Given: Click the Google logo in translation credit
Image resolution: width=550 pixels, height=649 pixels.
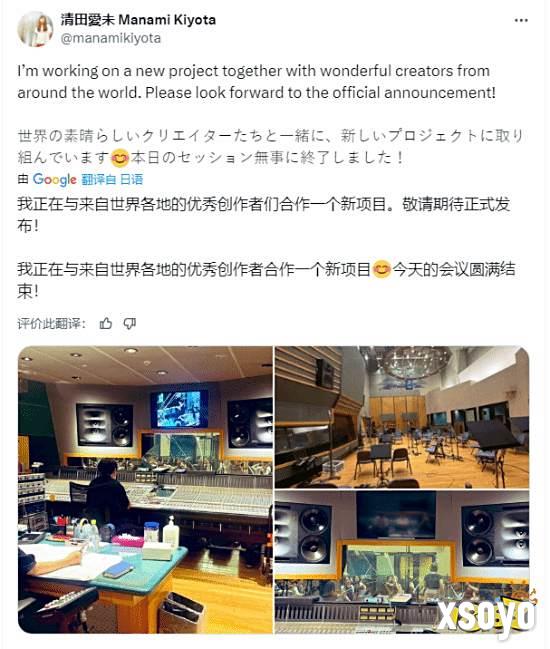Looking at the screenshot, I should (55, 180).
